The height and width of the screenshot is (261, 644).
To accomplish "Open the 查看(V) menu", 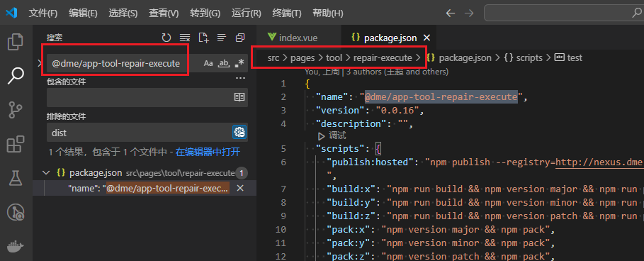I will pos(164,13).
